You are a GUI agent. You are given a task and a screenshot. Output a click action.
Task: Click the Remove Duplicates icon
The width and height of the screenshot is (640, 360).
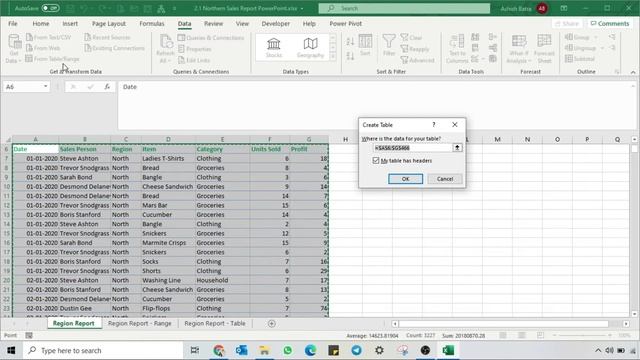pos(475,48)
